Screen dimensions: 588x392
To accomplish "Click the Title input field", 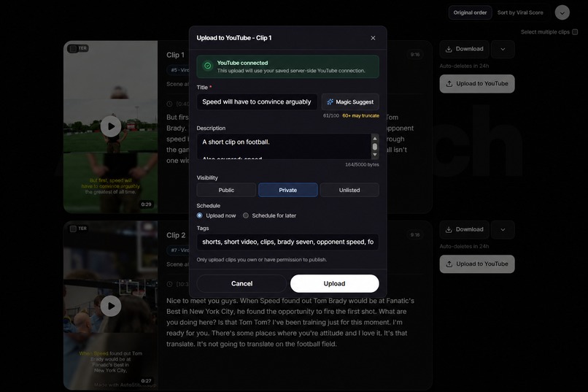I will click(257, 101).
